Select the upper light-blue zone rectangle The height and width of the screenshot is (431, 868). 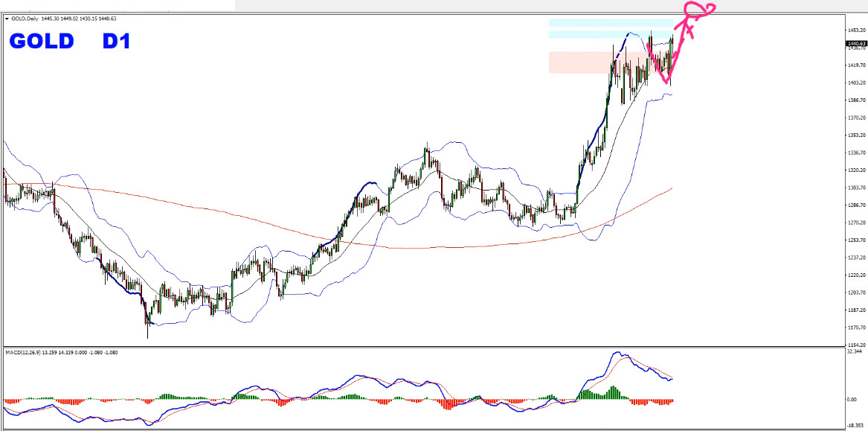click(x=610, y=23)
